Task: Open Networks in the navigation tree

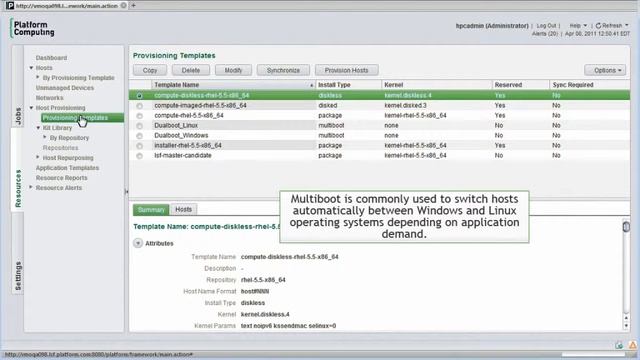Action: [x=49, y=98]
